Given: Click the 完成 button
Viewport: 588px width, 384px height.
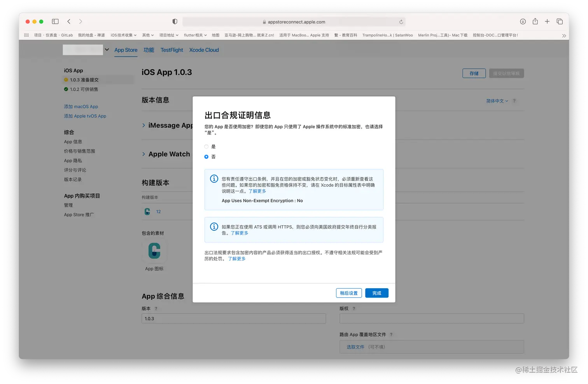Looking at the screenshot, I should coord(376,293).
